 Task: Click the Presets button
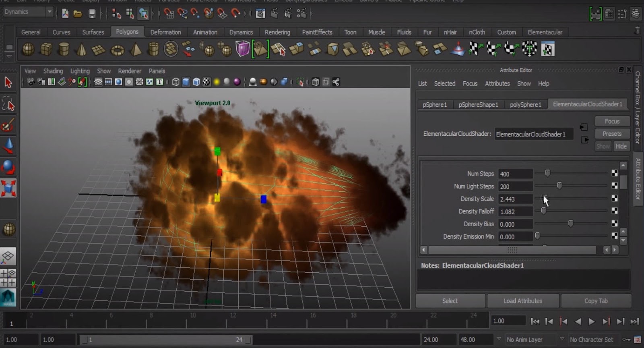click(x=611, y=134)
